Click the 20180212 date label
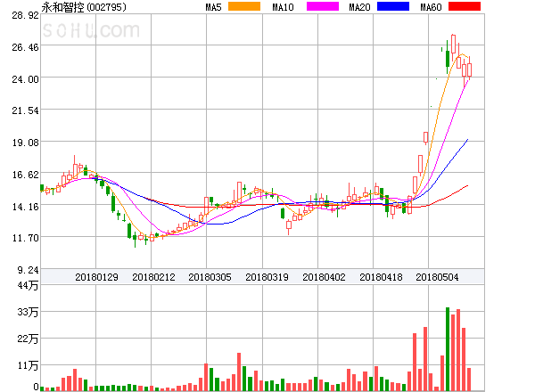Image resolution: width=535 pixels, height=392 pixels. click(x=153, y=277)
